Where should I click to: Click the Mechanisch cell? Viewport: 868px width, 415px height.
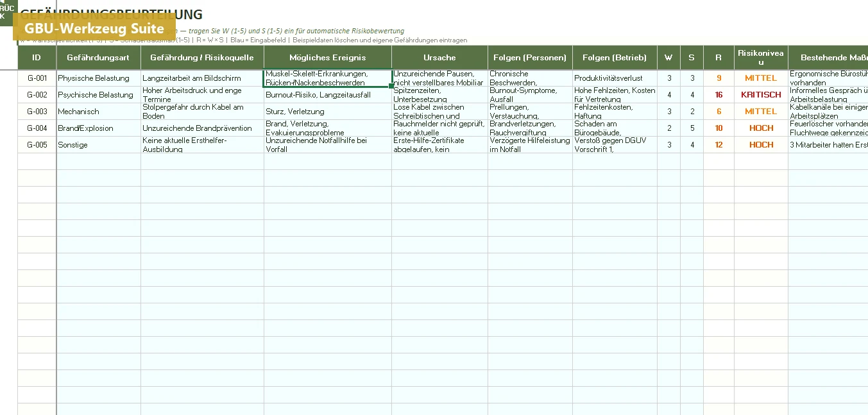98,112
